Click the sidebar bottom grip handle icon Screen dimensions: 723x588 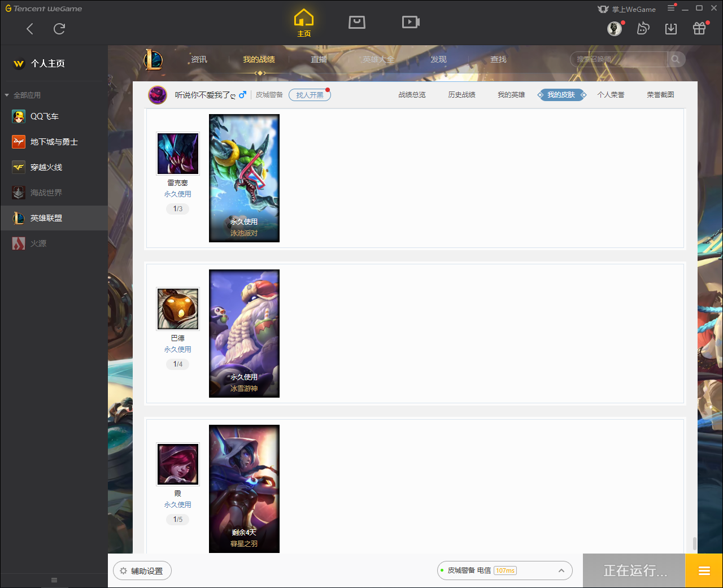coord(54,580)
